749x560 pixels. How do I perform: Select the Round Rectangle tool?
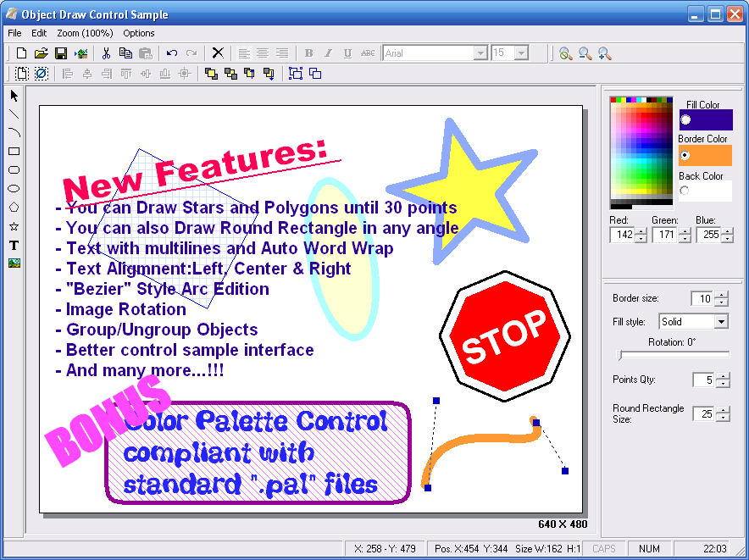pos(14,170)
